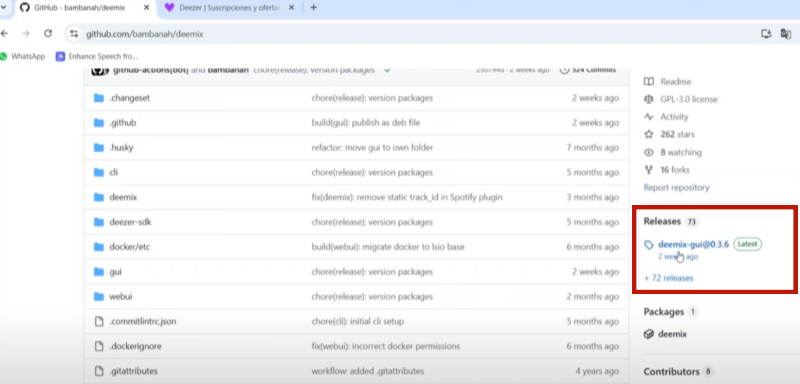
Task: Click folder icon next to webui
Action: click(x=99, y=297)
